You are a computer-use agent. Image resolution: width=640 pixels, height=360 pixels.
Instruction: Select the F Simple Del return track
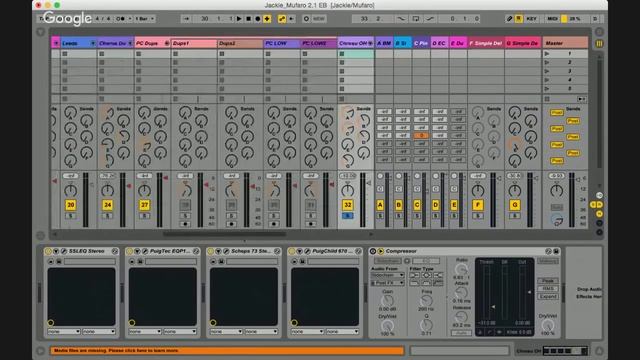click(x=486, y=43)
